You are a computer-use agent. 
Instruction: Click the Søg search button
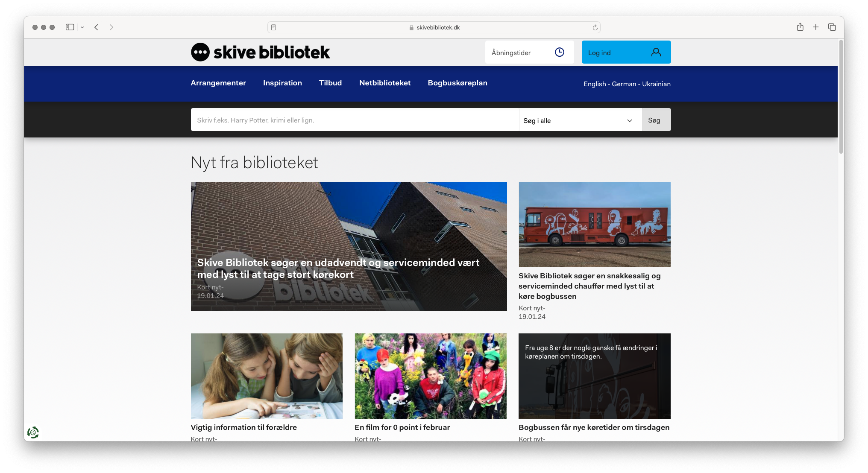click(x=656, y=120)
